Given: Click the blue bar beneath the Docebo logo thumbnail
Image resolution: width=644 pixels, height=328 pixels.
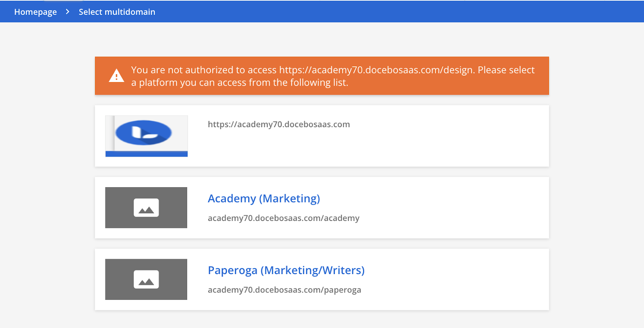Looking at the screenshot, I should point(147,154).
